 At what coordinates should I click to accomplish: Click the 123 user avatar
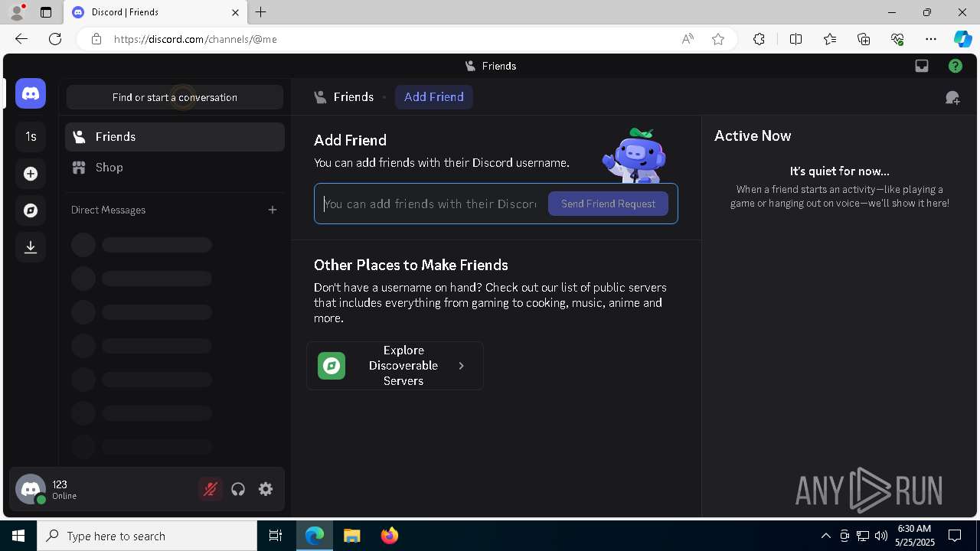click(x=31, y=490)
